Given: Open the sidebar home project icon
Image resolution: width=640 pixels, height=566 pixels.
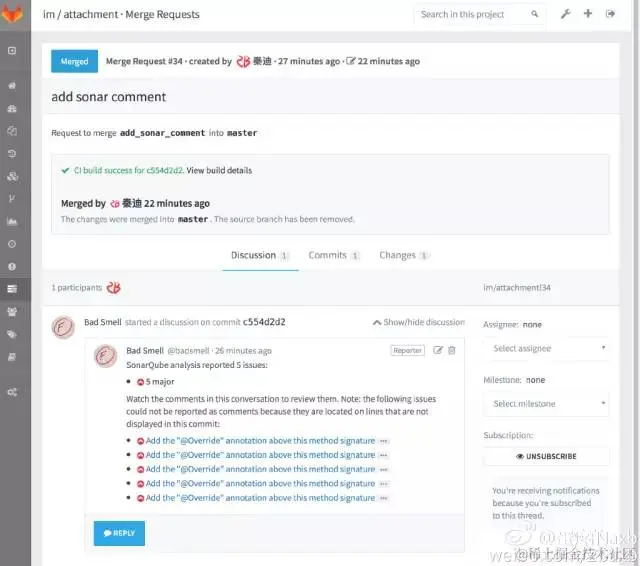Looking at the screenshot, I should tap(12, 86).
